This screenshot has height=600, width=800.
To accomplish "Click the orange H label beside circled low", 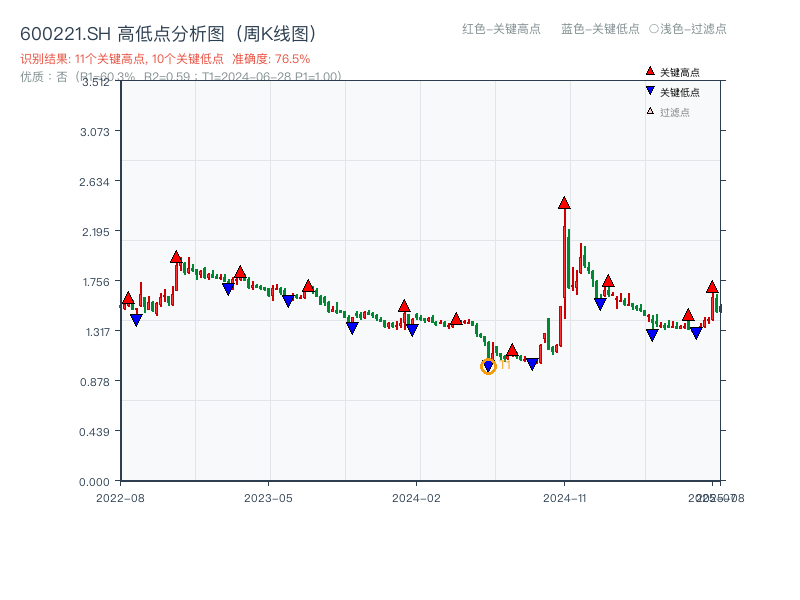I will 506,365.
